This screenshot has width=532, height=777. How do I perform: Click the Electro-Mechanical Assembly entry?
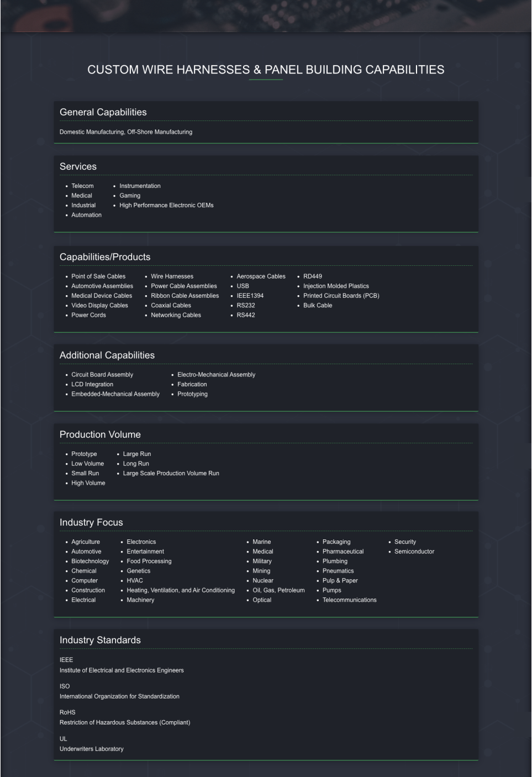coord(216,375)
